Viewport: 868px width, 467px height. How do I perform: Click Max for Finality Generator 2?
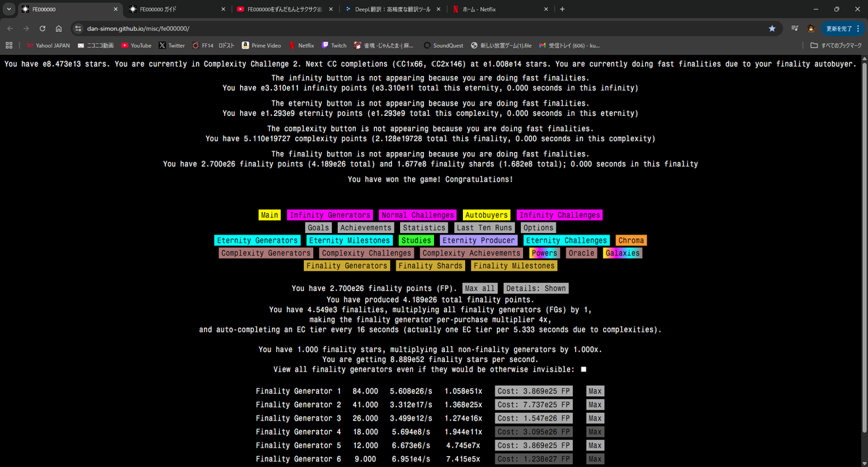595,405
